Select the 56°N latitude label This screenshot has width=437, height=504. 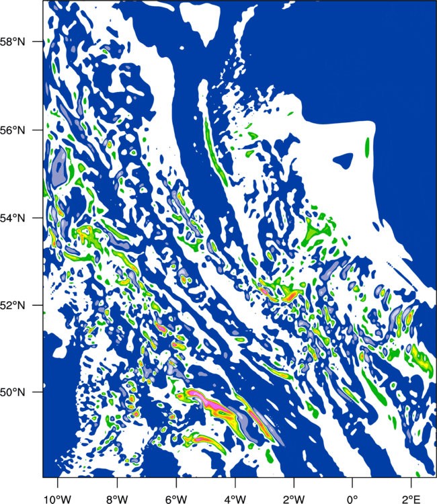point(13,130)
